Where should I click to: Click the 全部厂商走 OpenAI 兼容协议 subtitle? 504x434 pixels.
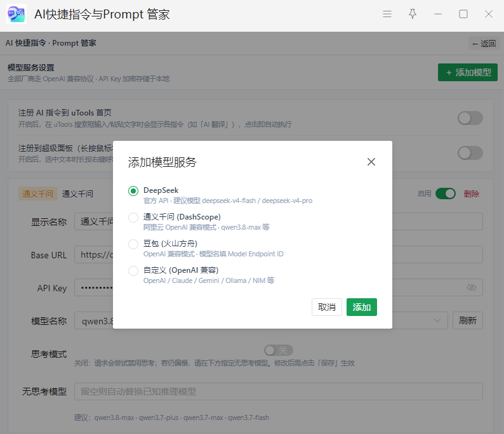point(88,79)
